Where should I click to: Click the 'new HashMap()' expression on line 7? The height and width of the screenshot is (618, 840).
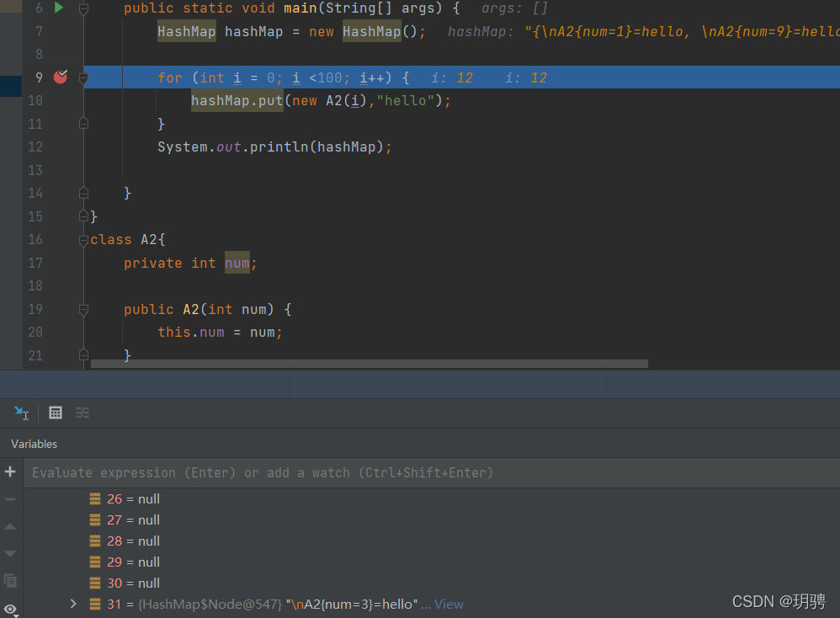tap(363, 32)
